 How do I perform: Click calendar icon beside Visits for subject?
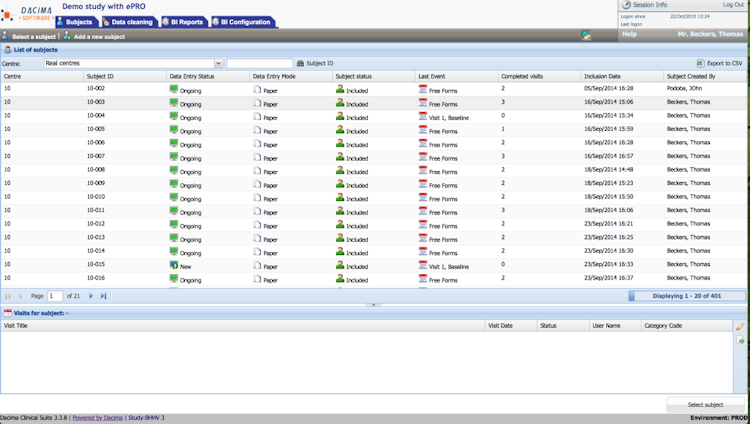8,313
